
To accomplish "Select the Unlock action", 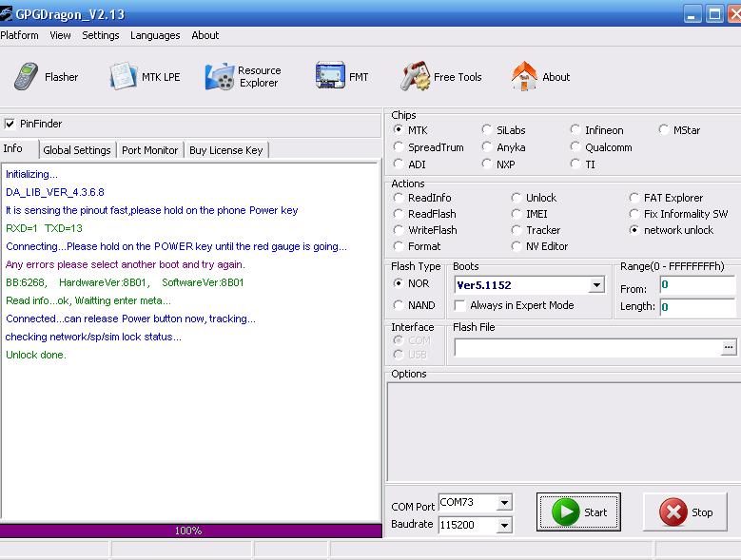I will click(x=517, y=198).
